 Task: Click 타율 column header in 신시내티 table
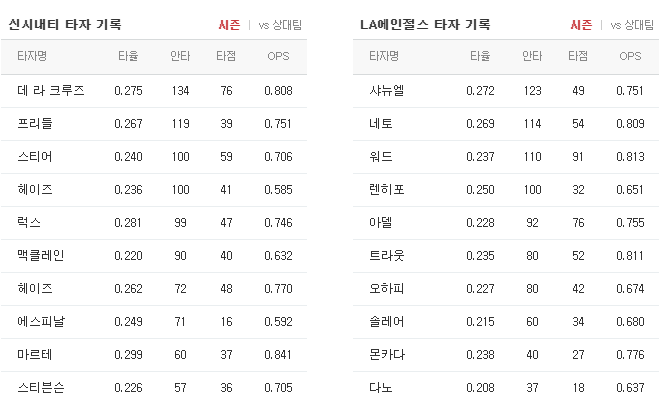click(x=128, y=56)
